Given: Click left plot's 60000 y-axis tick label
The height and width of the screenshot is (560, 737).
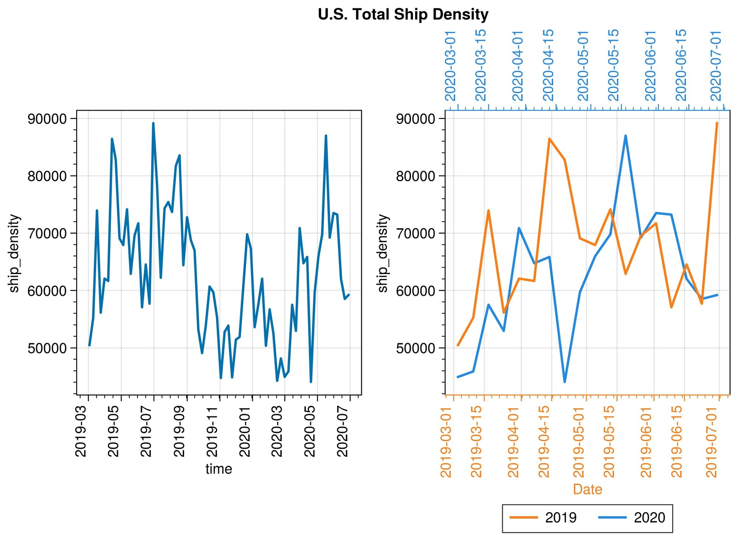Looking at the screenshot, I should click(47, 291).
